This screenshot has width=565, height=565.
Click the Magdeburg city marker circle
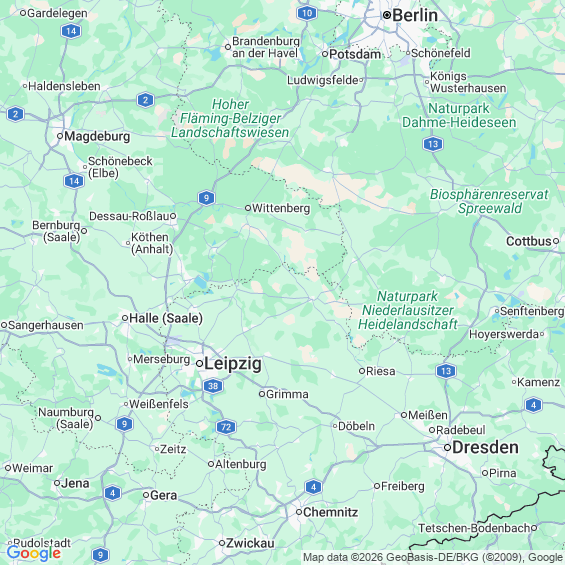pos(60,136)
